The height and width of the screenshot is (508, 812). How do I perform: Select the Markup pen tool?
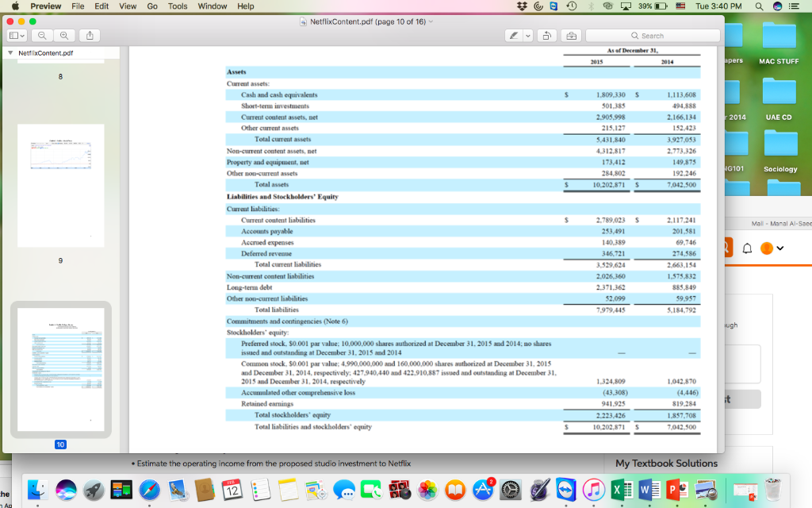tap(513, 36)
